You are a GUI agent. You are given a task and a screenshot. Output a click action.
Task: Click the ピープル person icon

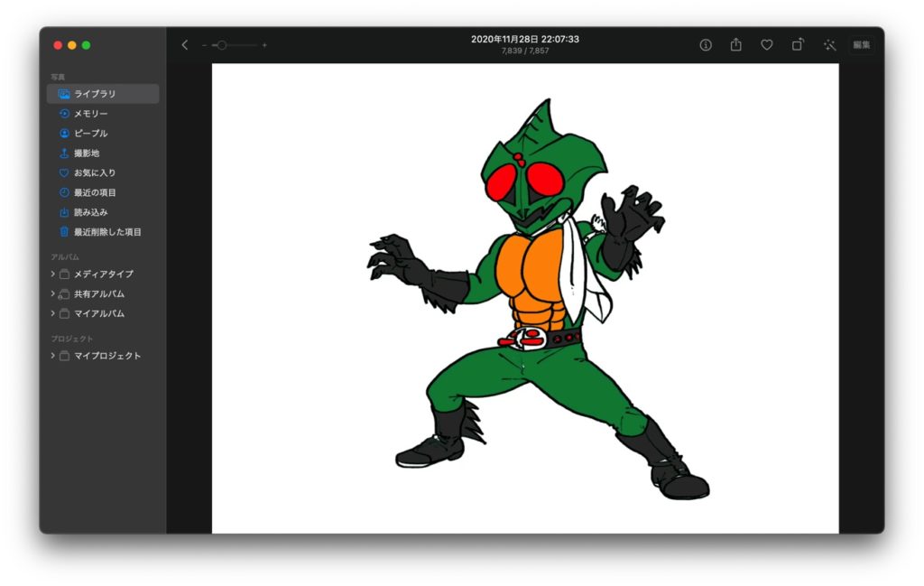point(64,134)
